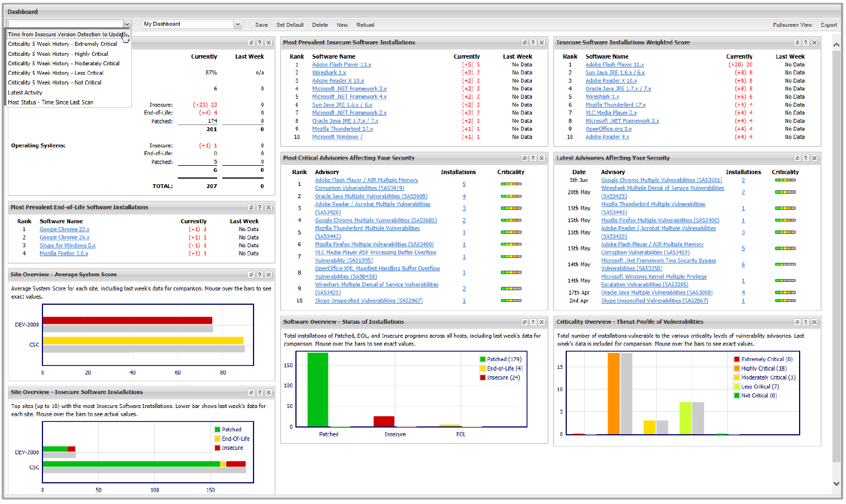Viewport: 846px width, 504px height.
Task: Click the Save dashboard button
Action: point(261,25)
